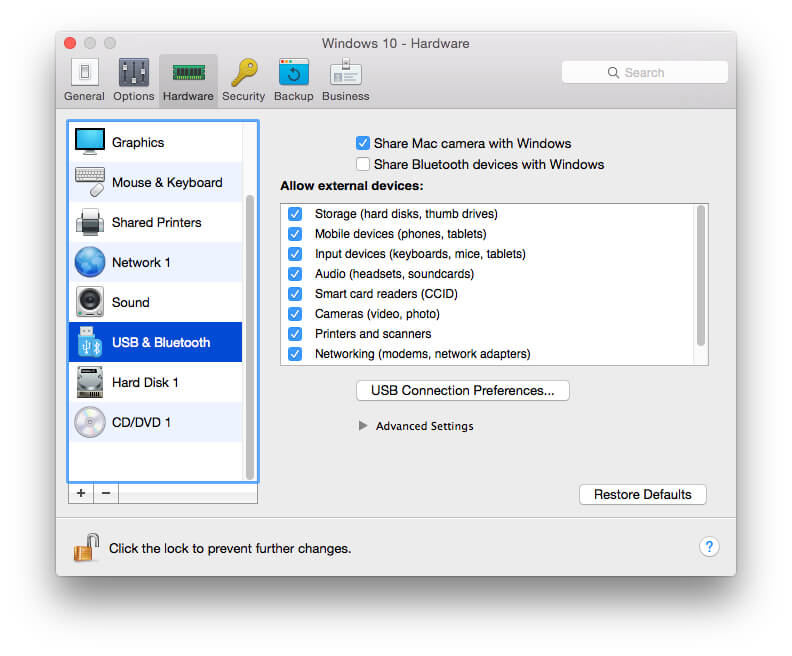Switch to the Hardware tab
The height and width of the screenshot is (656, 792).
[188, 81]
